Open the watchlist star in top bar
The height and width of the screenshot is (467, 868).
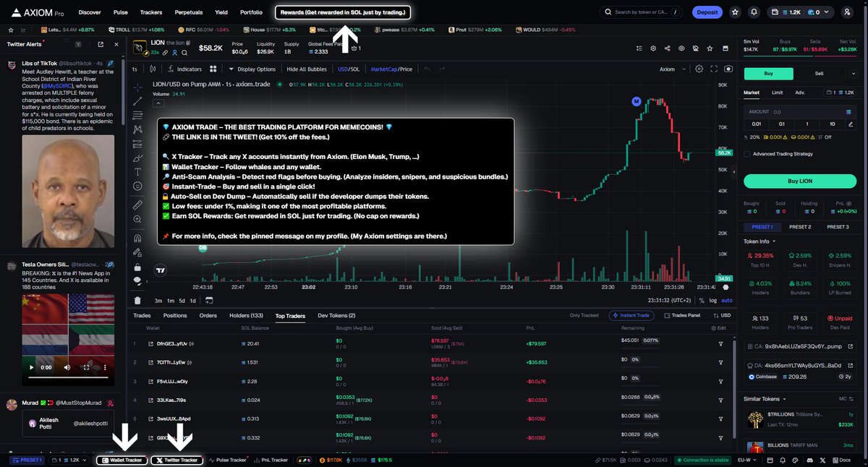click(x=736, y=12)
